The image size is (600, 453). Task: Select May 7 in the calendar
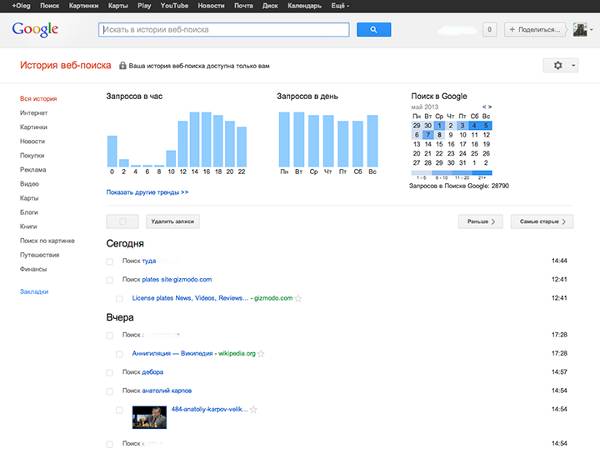[x=428, y=135]
